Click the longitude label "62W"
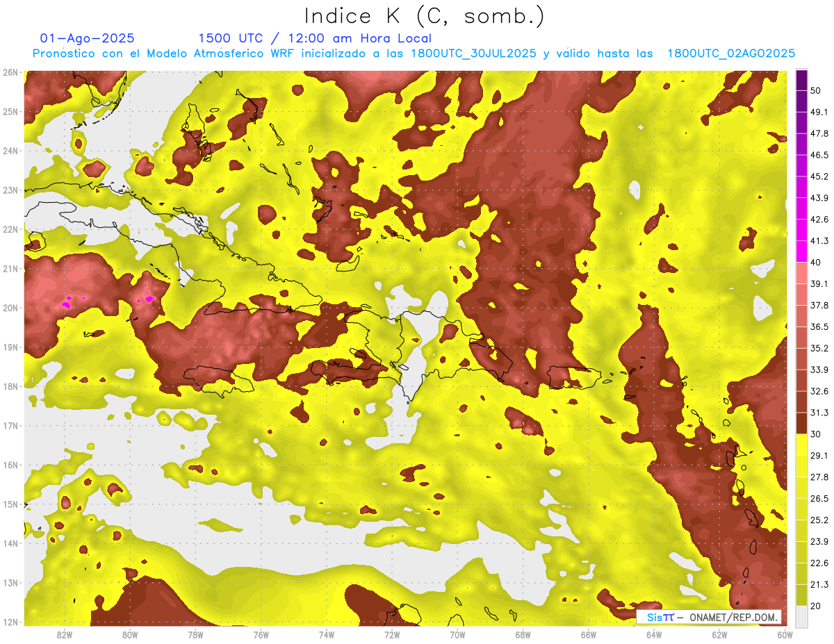Image resolution: width=834 pixels, height=644 pixels. pos(719,634)
